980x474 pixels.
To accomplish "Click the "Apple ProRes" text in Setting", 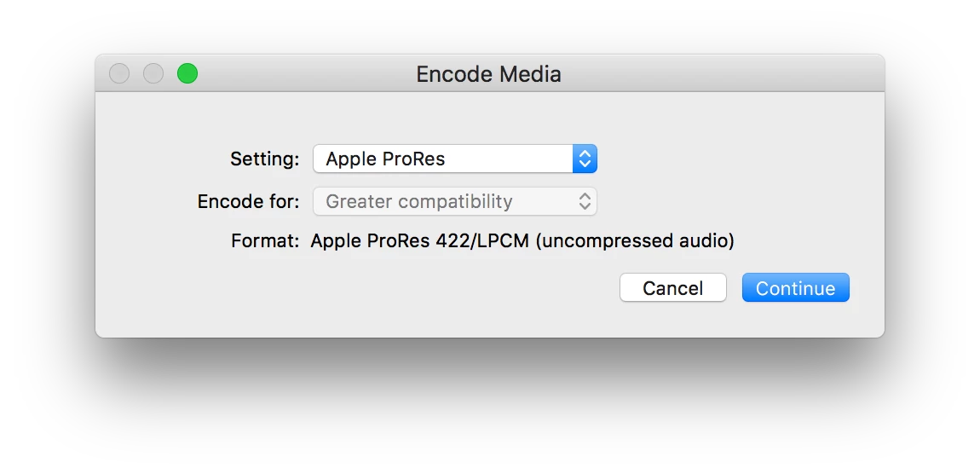I will [x=385, y=159].
